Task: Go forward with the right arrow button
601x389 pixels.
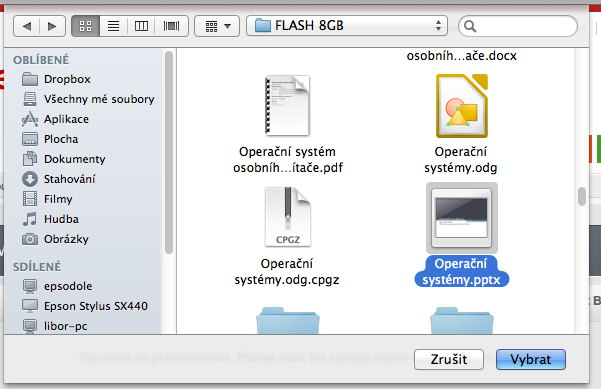Action: click(x=53, y=26)
